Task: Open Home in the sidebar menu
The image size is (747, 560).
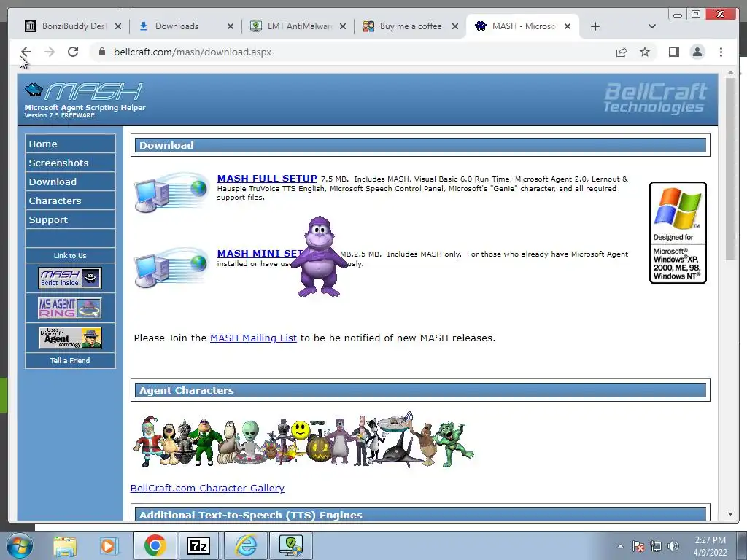Action: pos(70,144)
